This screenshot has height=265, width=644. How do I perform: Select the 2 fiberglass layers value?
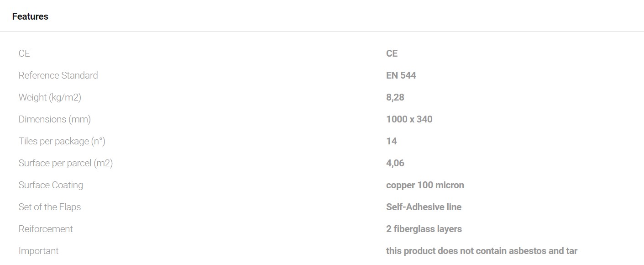pos(424,229)
